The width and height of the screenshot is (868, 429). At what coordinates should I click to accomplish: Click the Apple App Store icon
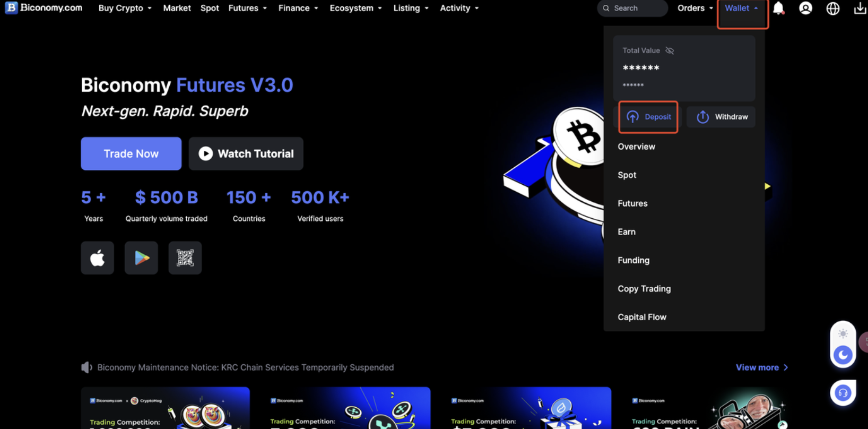98,258
